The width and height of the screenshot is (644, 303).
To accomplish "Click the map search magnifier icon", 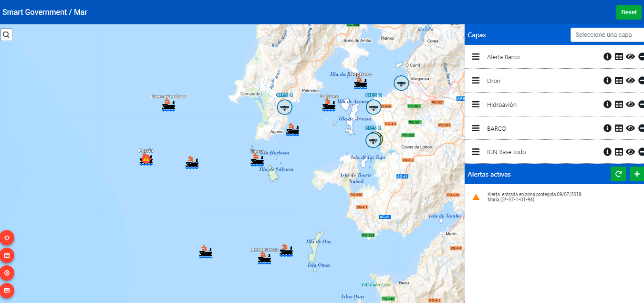I will [7, 35].
